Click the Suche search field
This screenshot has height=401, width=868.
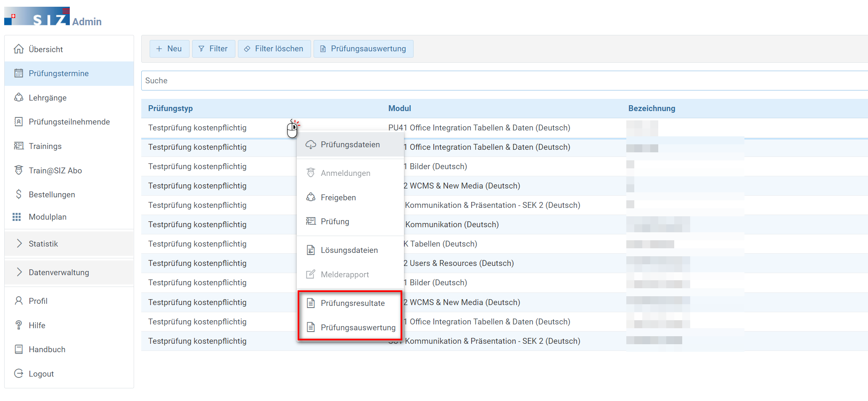(x=504, y=80)
